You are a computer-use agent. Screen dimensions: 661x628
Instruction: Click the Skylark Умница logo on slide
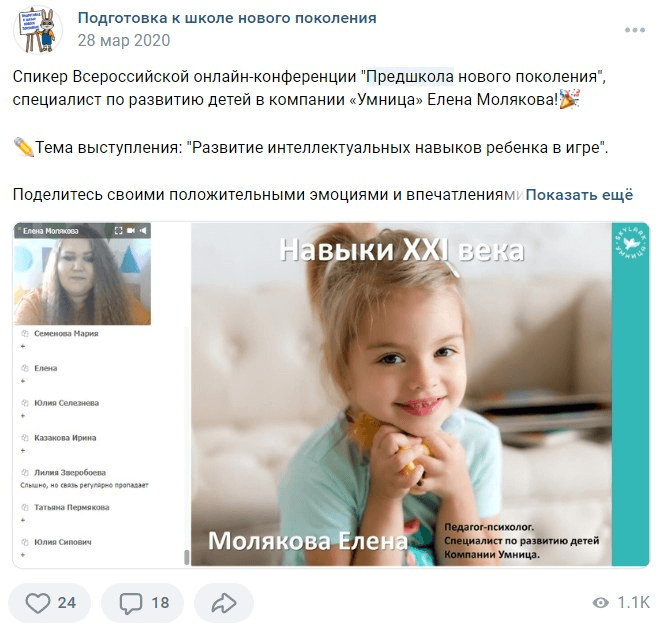630,243
